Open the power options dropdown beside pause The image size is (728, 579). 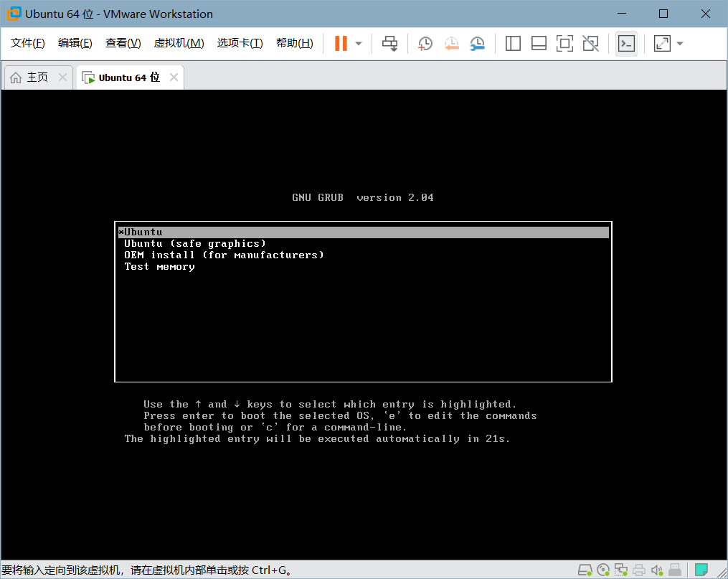point(359,44)
